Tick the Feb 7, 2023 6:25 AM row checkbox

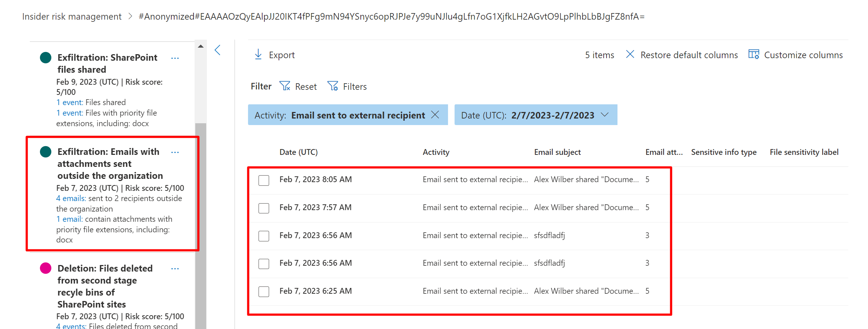[x=264, y=292]
